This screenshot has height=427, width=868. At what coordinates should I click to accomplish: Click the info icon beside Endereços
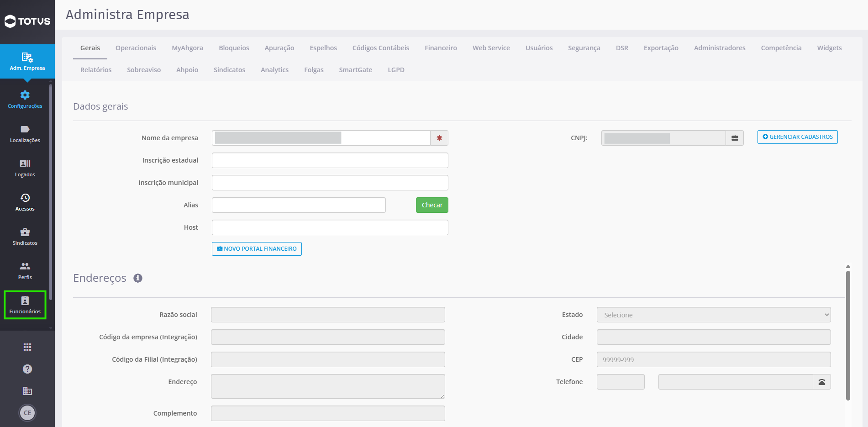coord(138,278)
